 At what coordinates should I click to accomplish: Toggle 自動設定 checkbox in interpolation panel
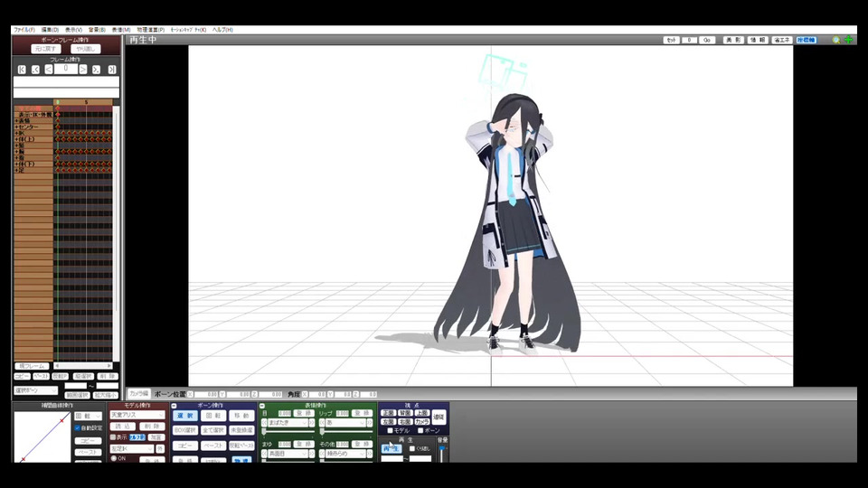tap(78, 427)
